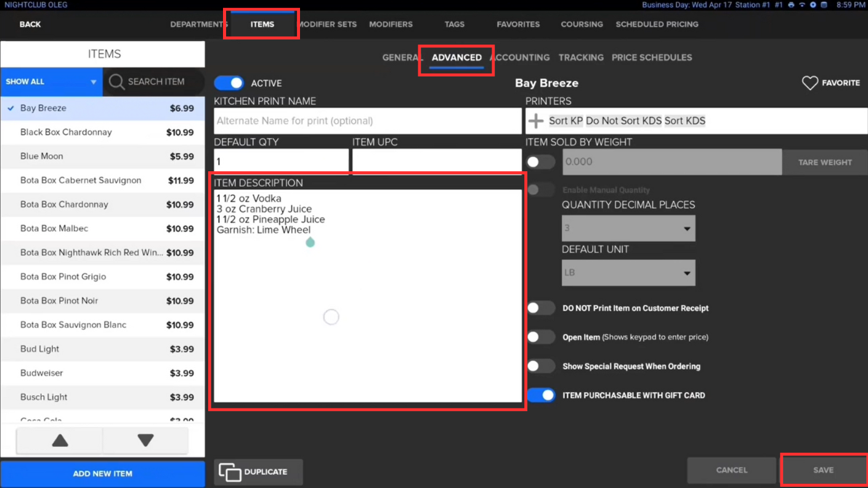Enable Open Item toggle
Screen dimensions: 868x488
point(540,337)
